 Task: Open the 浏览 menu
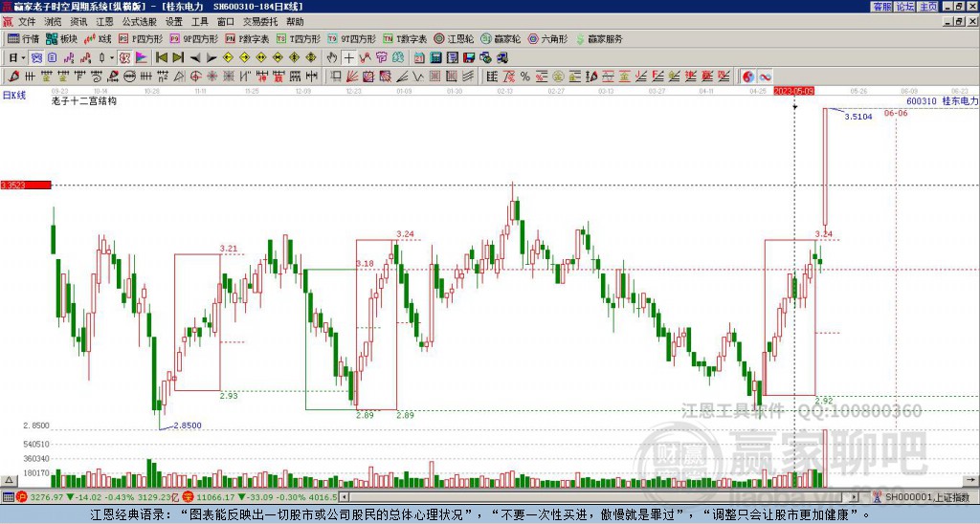tap(54, 22)
